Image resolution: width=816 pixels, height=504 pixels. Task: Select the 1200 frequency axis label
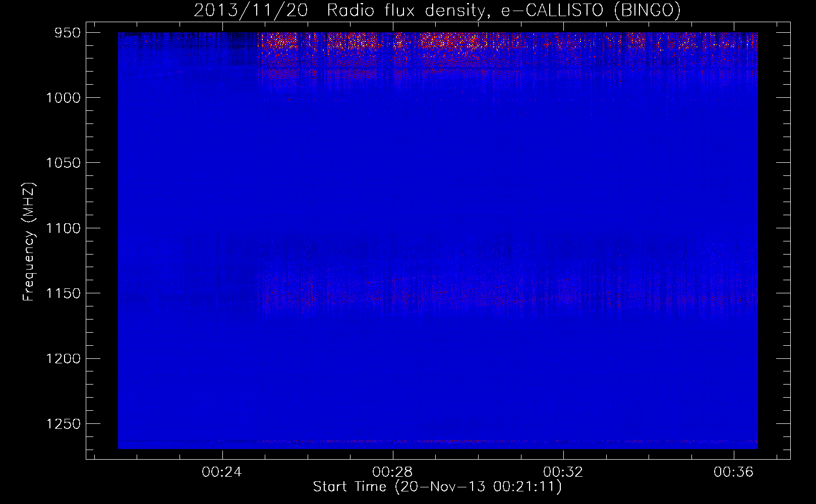click(63, 358)
